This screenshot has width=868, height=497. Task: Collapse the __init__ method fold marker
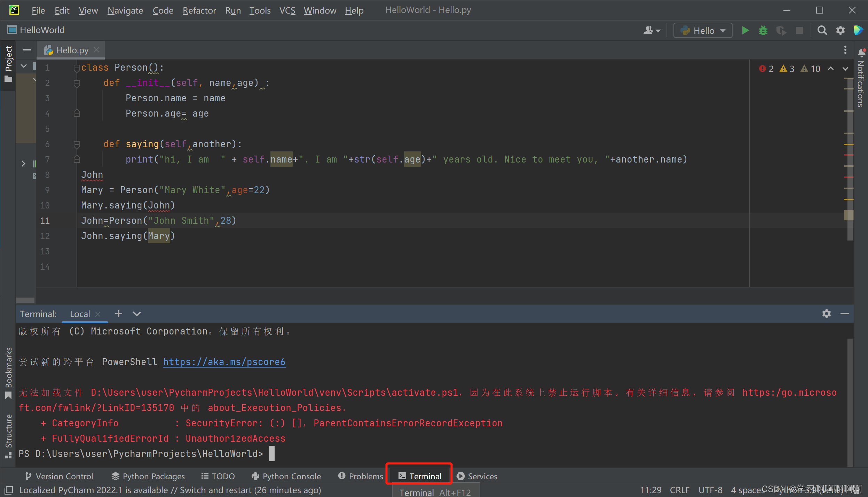coord(77,83)
